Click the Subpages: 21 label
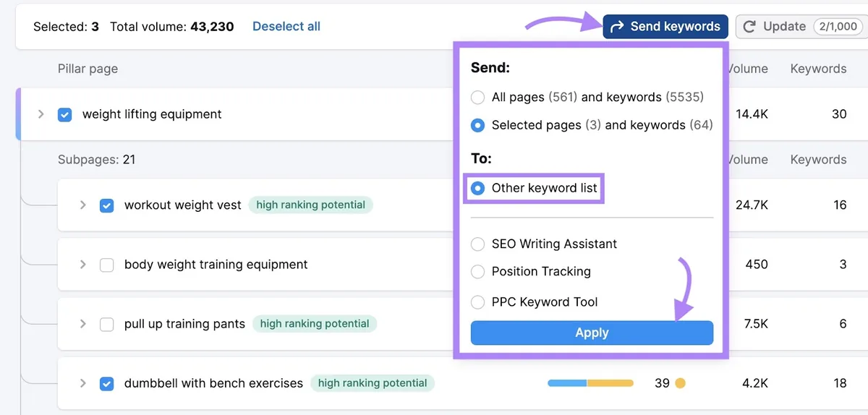 97,160
